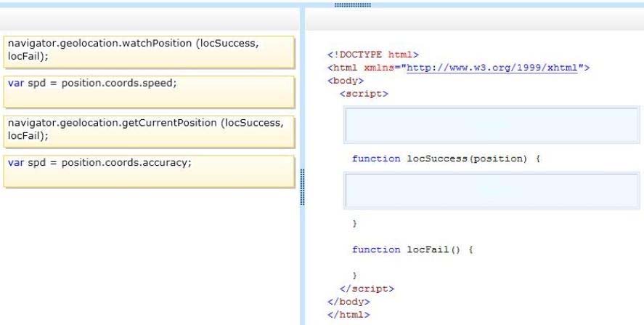The image size is (644, 325).
Task: Select the watchPosition code snippet
Action: click(149, 52)
